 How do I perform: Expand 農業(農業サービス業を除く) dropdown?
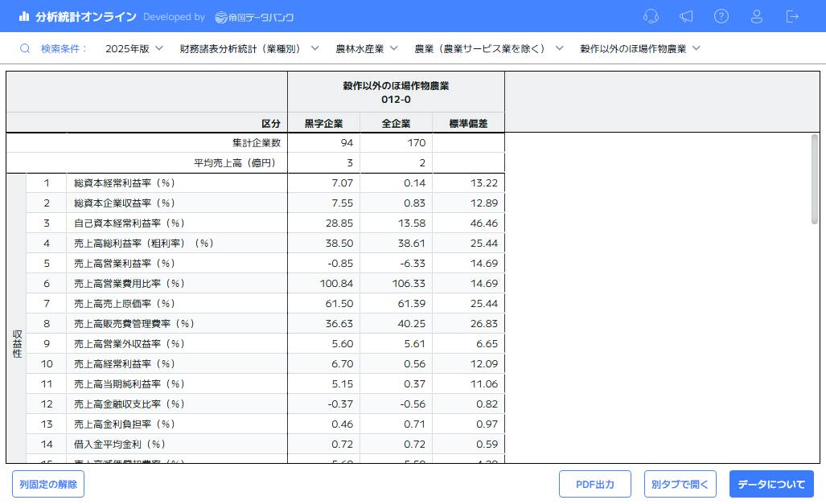(x=488, y=48)
